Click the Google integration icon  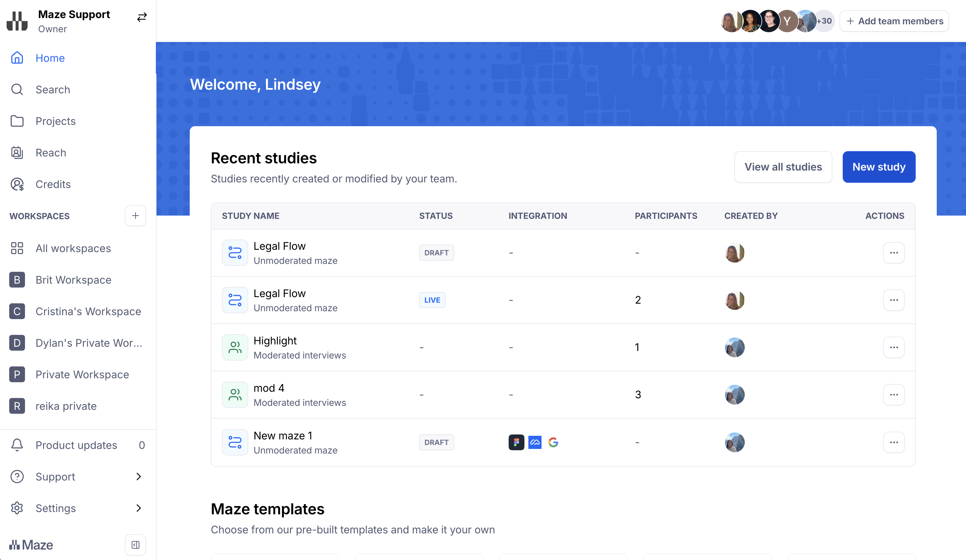tap(553, 442)
